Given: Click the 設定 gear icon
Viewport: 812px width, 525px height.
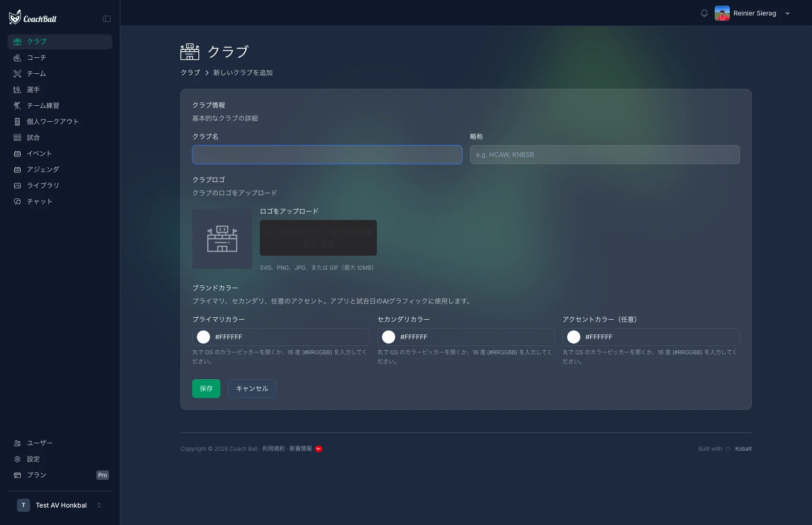Looking at the screenshot, I should pos(17,459).
